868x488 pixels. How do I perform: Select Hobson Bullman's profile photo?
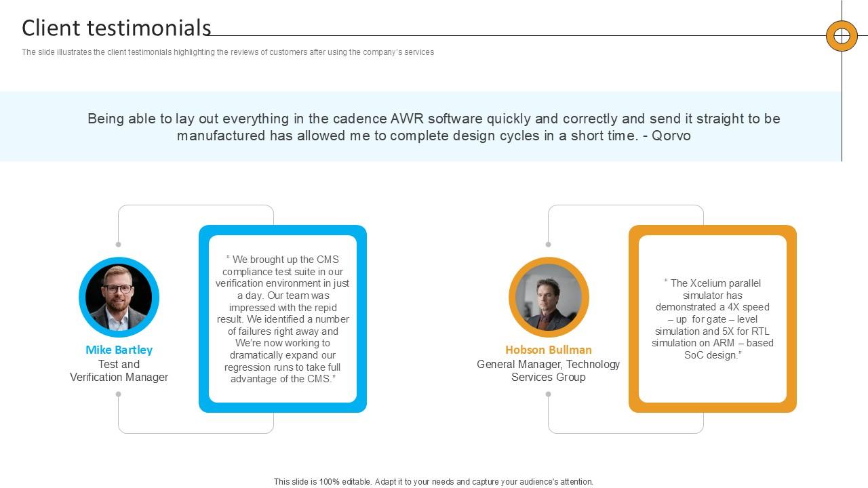click(549, 298)
